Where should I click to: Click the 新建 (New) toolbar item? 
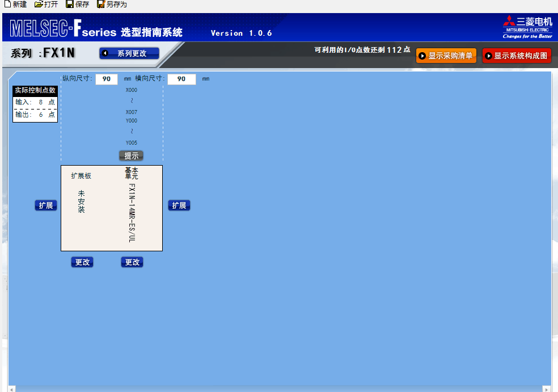pyautogui.click(x=16, y=5)
